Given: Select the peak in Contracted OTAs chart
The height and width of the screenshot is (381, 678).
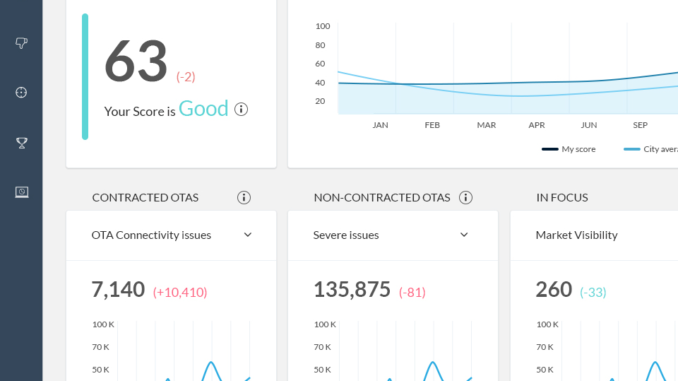Looking at the screenshot, I should [211, 362].
